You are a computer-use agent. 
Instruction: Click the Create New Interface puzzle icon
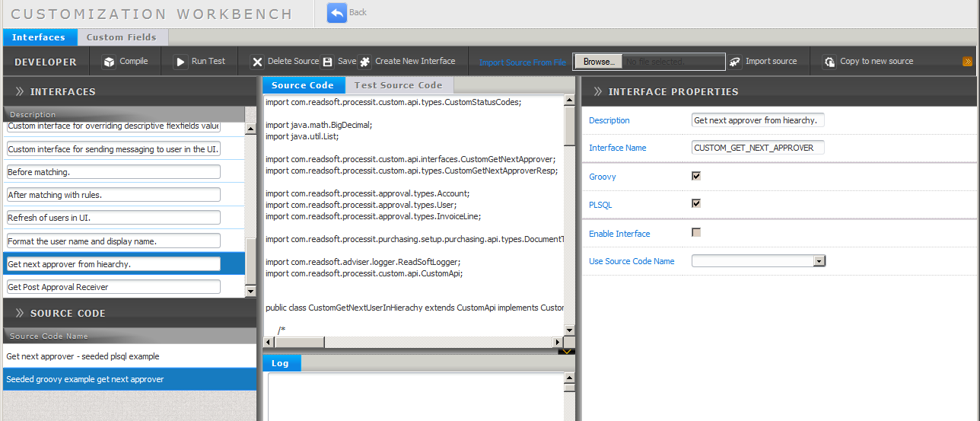coord(365,62)
